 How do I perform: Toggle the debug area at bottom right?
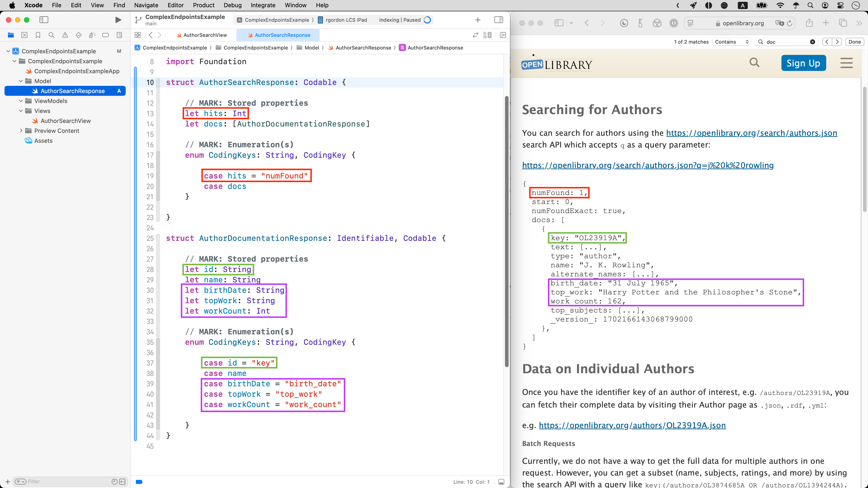(501, 482)
